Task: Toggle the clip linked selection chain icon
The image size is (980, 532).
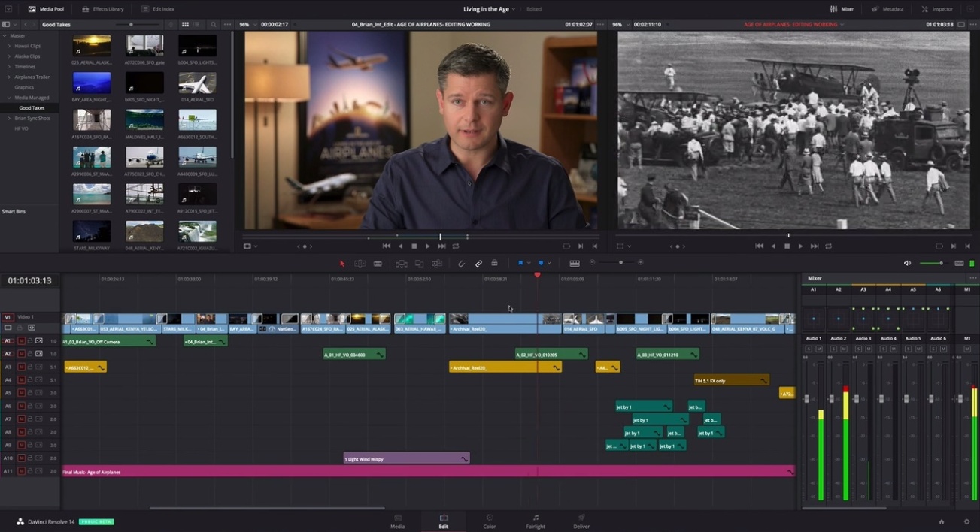Action: (x=478, y=263)
